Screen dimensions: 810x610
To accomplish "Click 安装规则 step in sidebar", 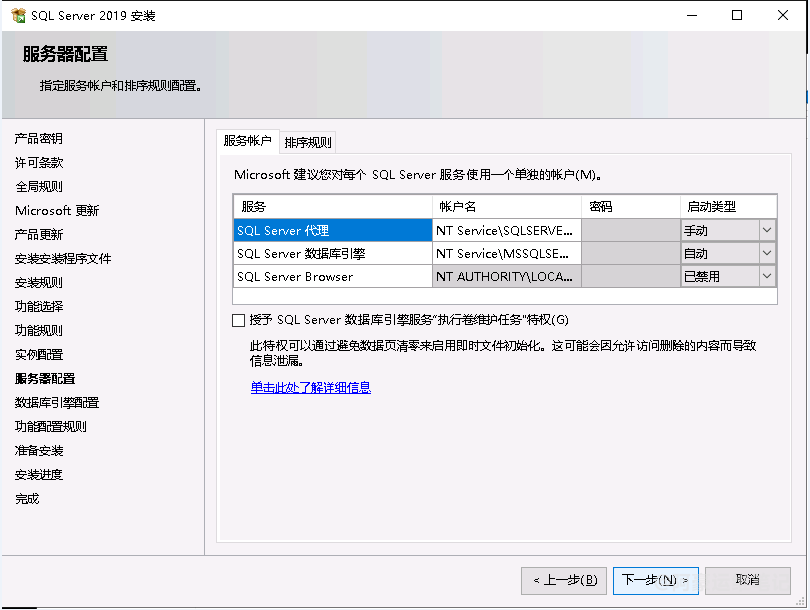I will click(x=39, y=283).
